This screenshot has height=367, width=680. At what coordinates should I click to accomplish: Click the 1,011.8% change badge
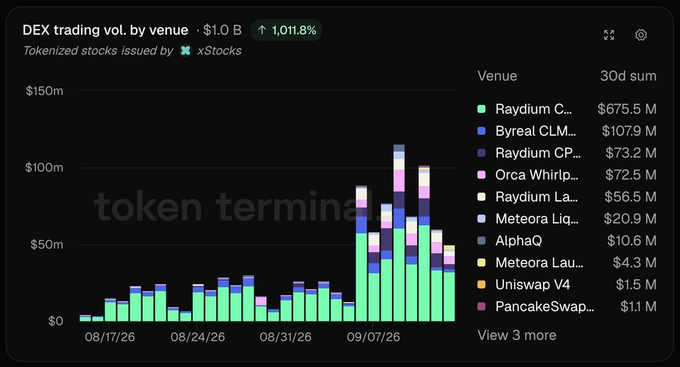(286, 30)
